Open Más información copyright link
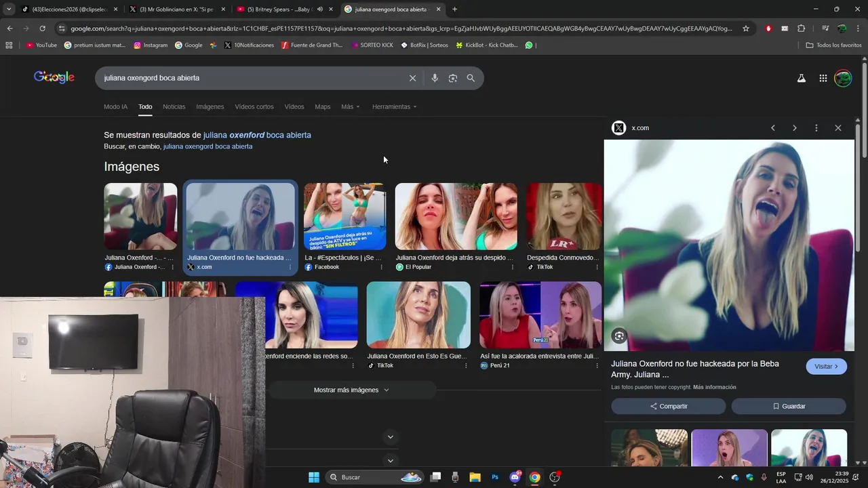The width and height of the screenshot is (868, 488). point(715,388)
